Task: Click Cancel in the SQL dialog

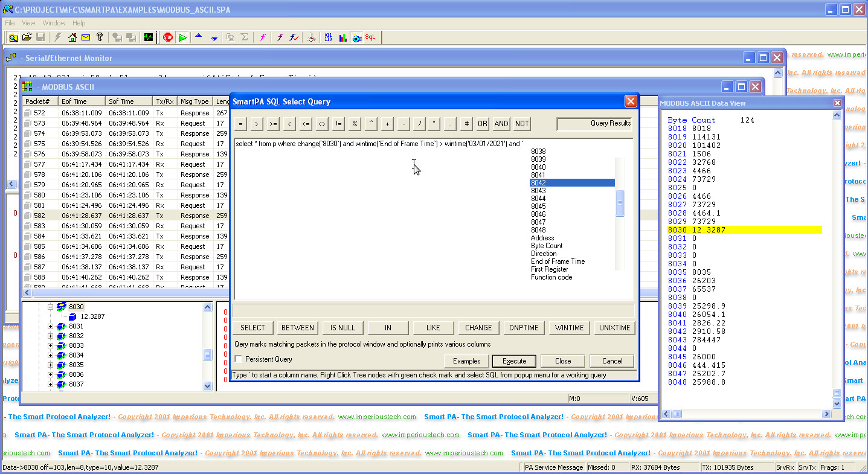Action: 612,361
